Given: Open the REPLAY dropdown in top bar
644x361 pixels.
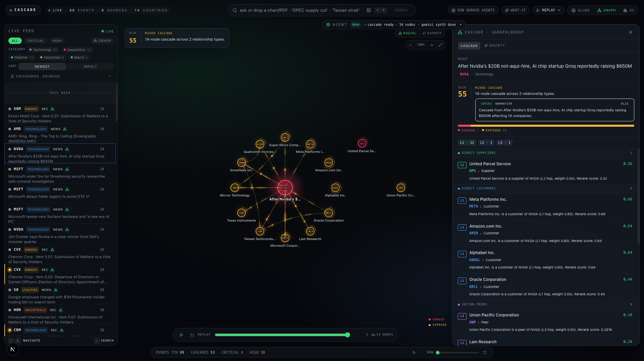Looking at the screenshot, I should click(548, 10).
